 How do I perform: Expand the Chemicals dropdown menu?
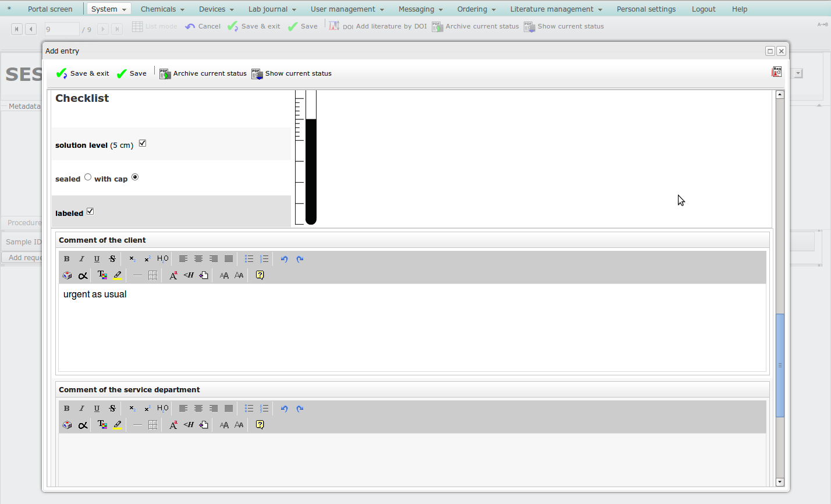162,9
